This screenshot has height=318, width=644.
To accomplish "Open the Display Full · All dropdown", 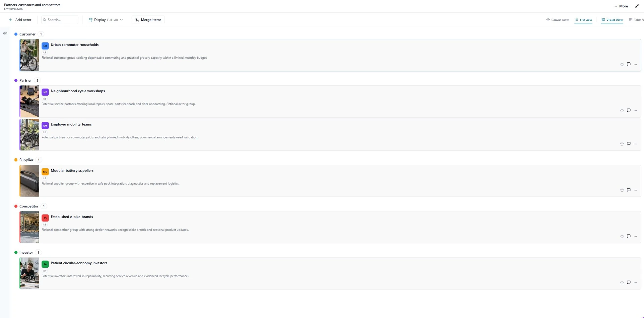I will pos(106,20).
